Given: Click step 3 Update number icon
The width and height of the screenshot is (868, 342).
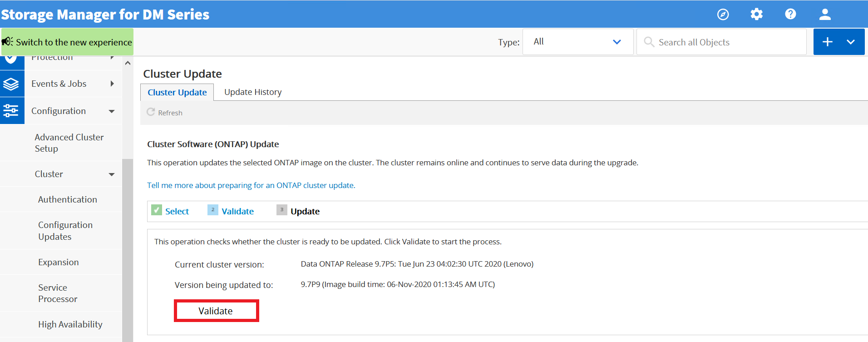Looking at the screenshot, I should coord(282,210).
